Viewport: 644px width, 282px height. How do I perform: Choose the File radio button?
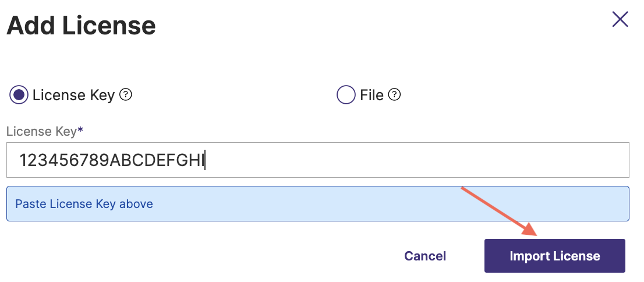tap(346, 95)
